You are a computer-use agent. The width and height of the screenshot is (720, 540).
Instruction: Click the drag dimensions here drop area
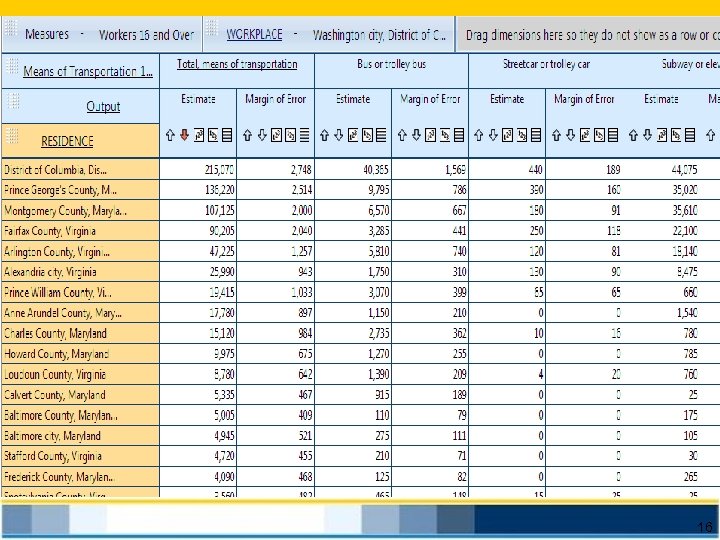[588, 34]
